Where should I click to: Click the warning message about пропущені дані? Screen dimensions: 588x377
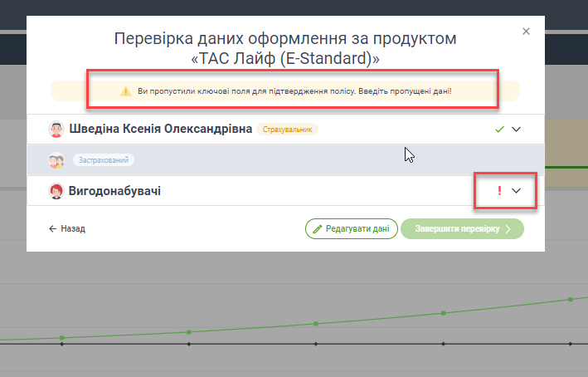coord(294,91)
